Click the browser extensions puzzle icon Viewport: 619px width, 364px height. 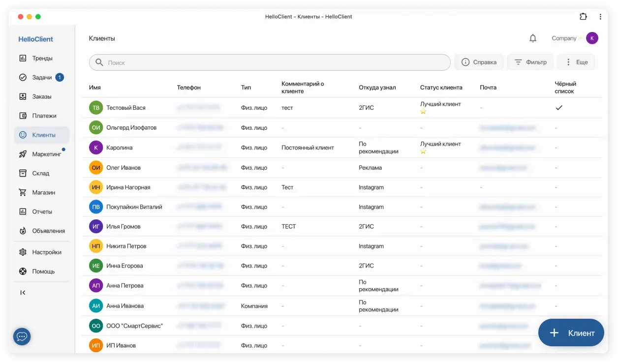[583, 16]
